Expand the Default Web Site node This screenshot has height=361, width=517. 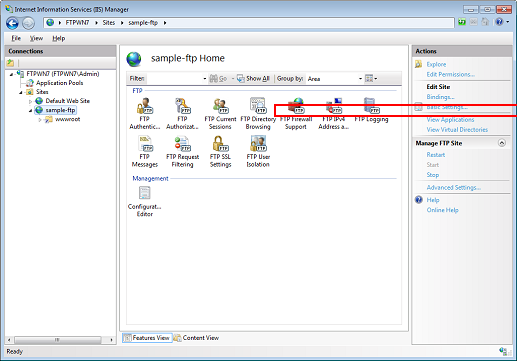(x=30, y=101)
